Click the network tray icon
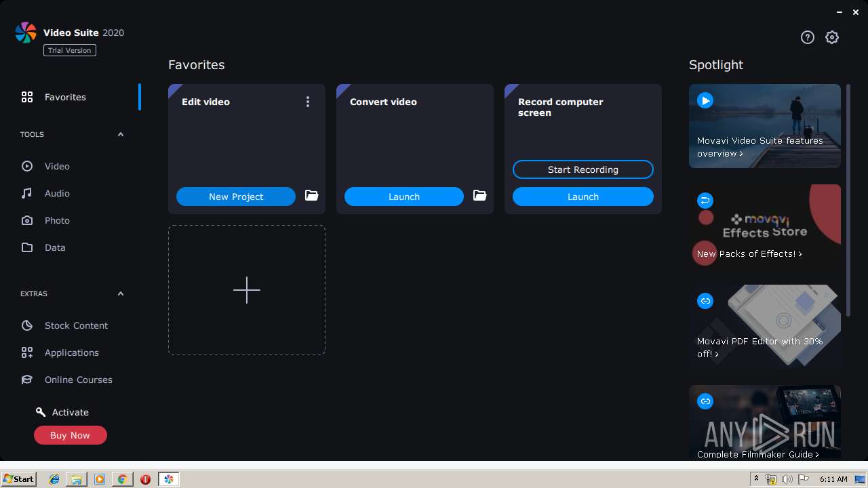868x488 pixels. click(771, 479)
